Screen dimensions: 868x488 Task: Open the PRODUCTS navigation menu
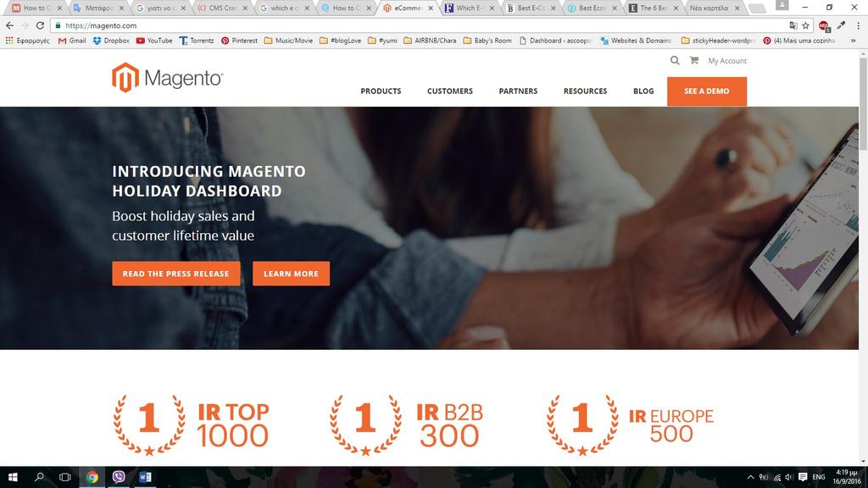[x=381, y=91]
